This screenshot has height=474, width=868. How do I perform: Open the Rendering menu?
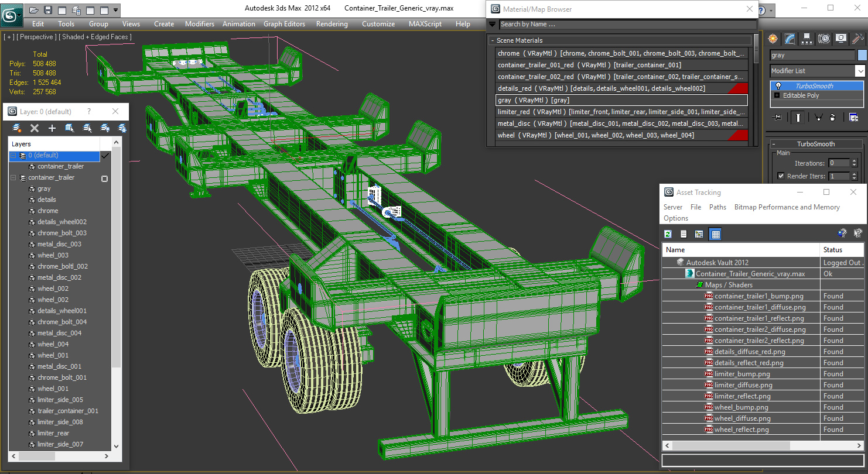(332, 24)
